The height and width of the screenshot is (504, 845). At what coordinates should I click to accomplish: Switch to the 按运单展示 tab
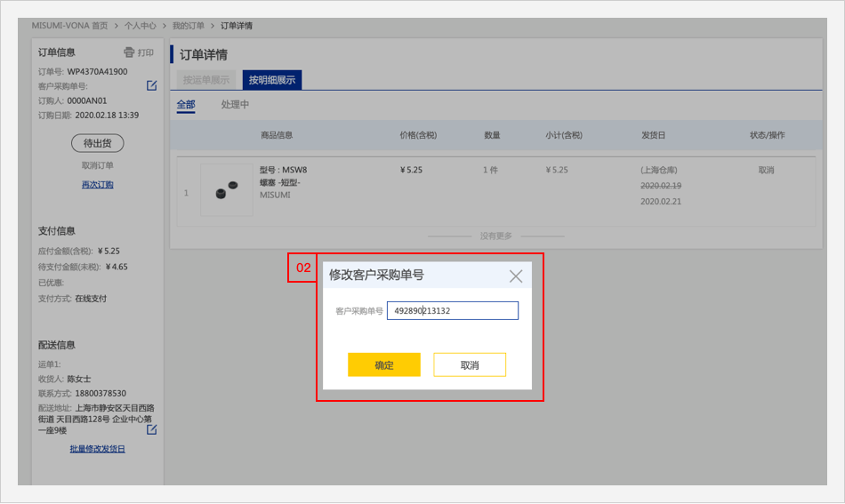click(x=206, y=80)
